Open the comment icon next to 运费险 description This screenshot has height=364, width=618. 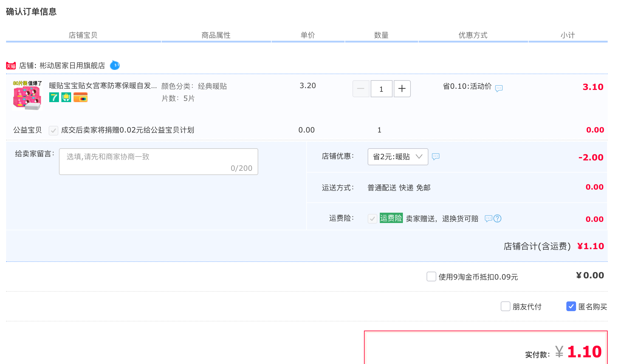click(x=488, y=218)
